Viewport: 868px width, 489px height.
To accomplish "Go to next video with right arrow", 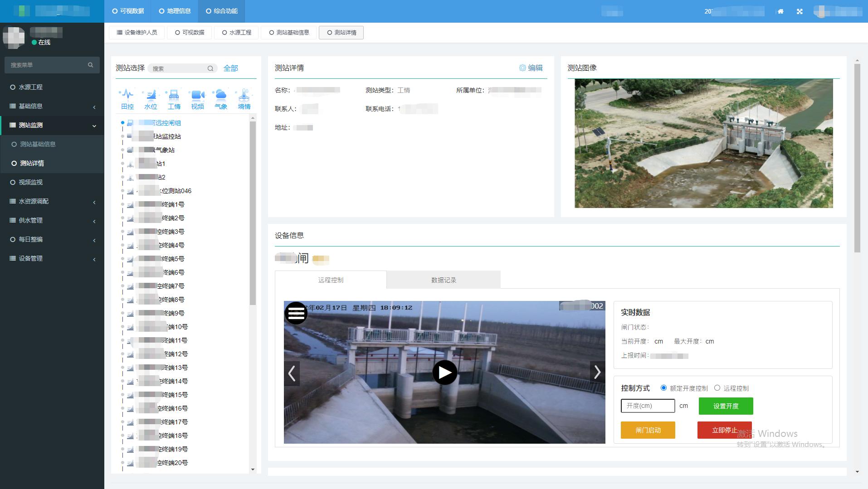I will click(597, 373).
